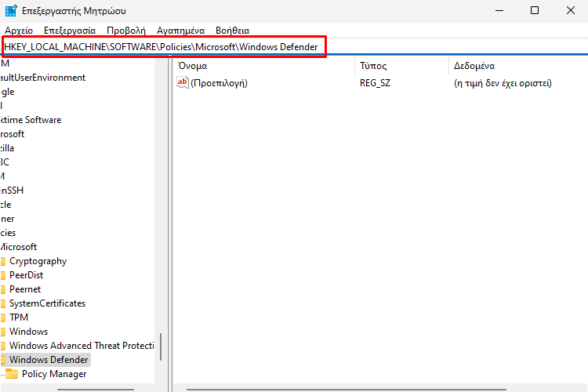
Task: Select the Windows Defender key in tree
Action: (49, 360)
